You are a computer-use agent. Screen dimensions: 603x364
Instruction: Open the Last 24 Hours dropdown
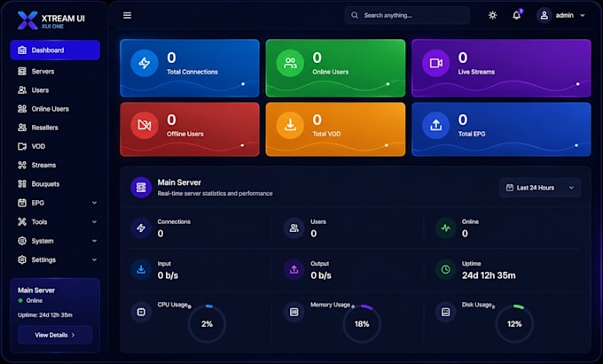540,188
